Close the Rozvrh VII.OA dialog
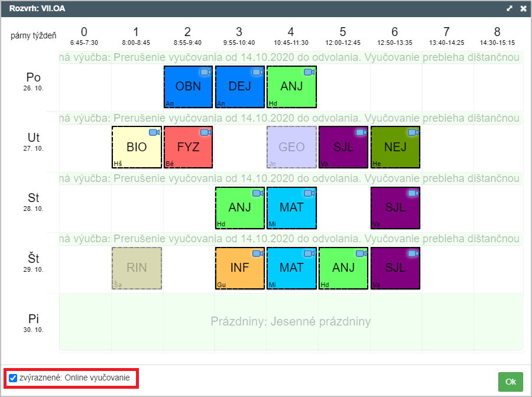 tap(523, 9)
